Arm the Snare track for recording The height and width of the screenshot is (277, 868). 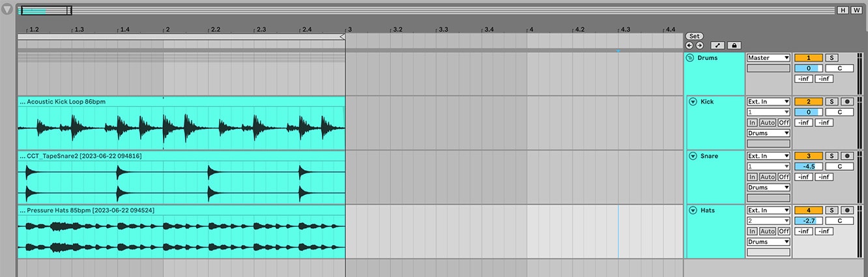pyautogui.click(x=847, y=156)
